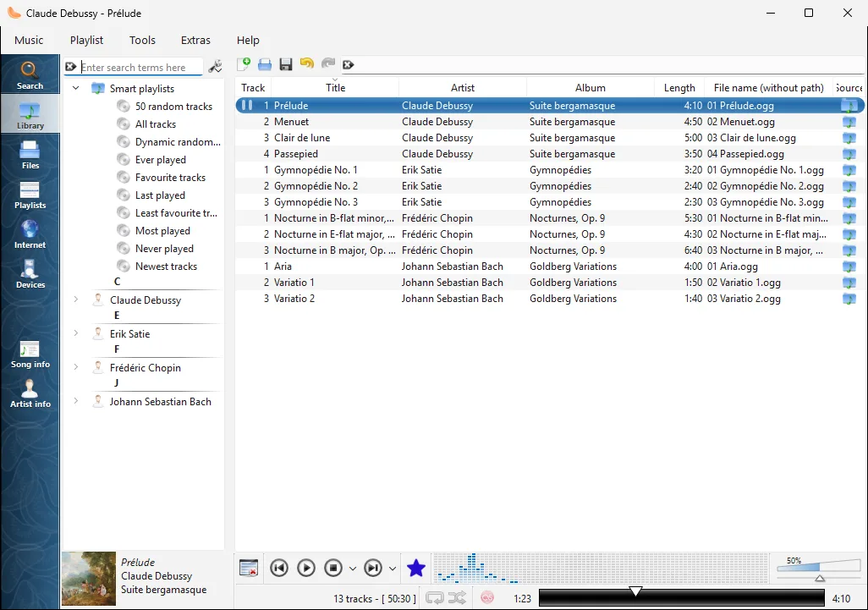Open the Playlist menu

pos(86,40)
